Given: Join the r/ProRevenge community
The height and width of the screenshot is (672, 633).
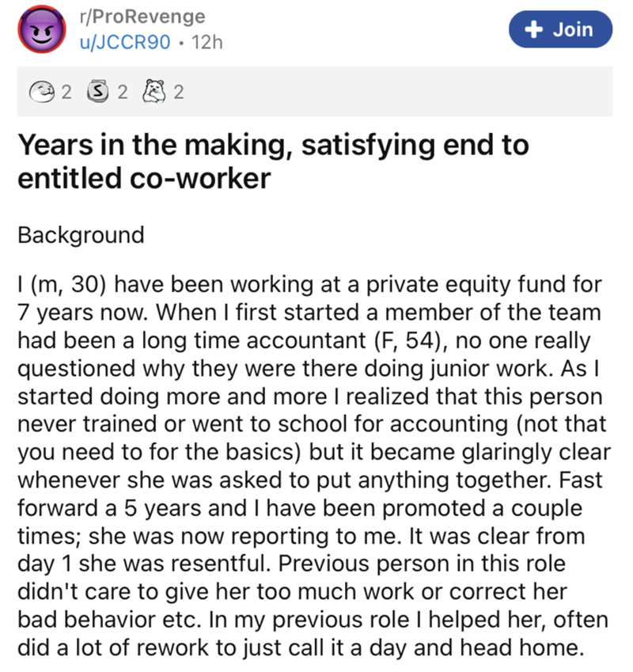Looking at the screenshot, I should tap(560, 29).
